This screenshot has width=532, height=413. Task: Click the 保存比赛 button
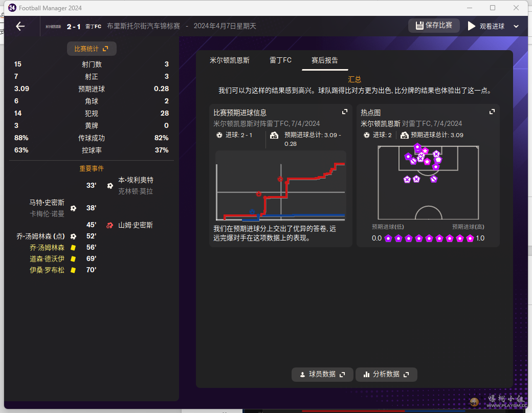click(434, 26)
